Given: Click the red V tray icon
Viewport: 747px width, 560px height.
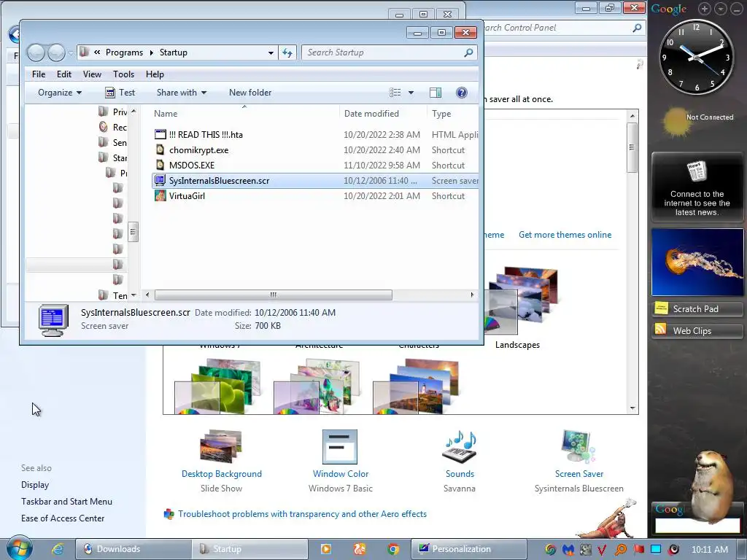Looking at the screenshot, I should point(602,550).
